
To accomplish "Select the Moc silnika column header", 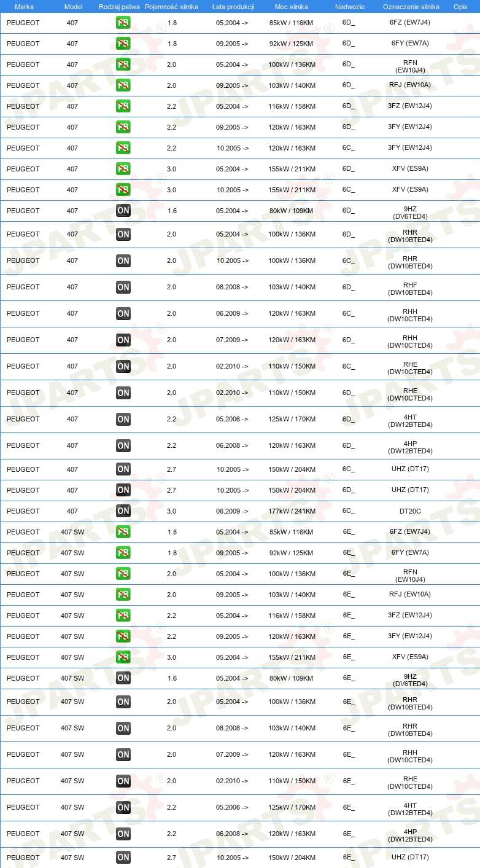I will pos(292,7).
